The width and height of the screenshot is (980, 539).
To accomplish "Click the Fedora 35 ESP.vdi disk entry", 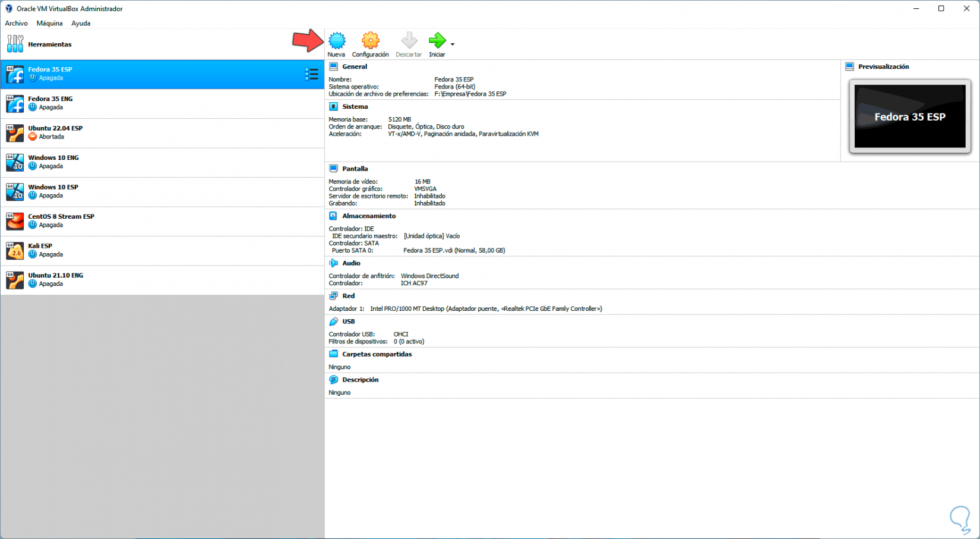I will [x=454, y=251].
